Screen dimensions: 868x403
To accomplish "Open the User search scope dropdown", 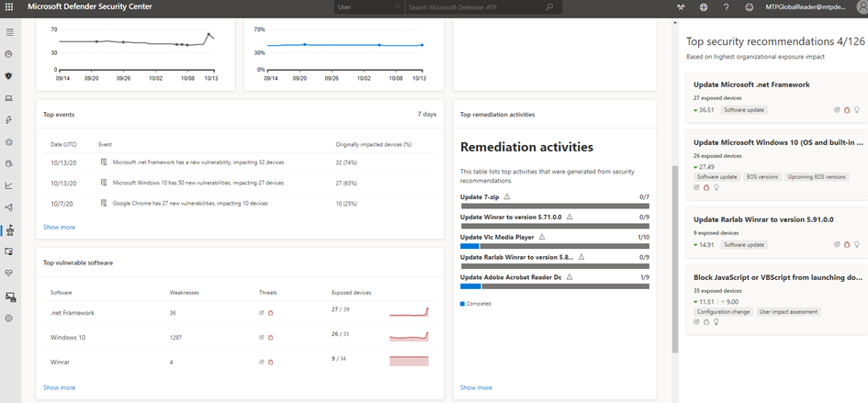I will coord(368,7).
